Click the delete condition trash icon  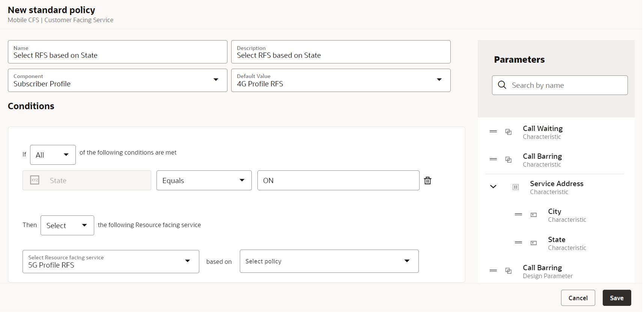(427, 181)
